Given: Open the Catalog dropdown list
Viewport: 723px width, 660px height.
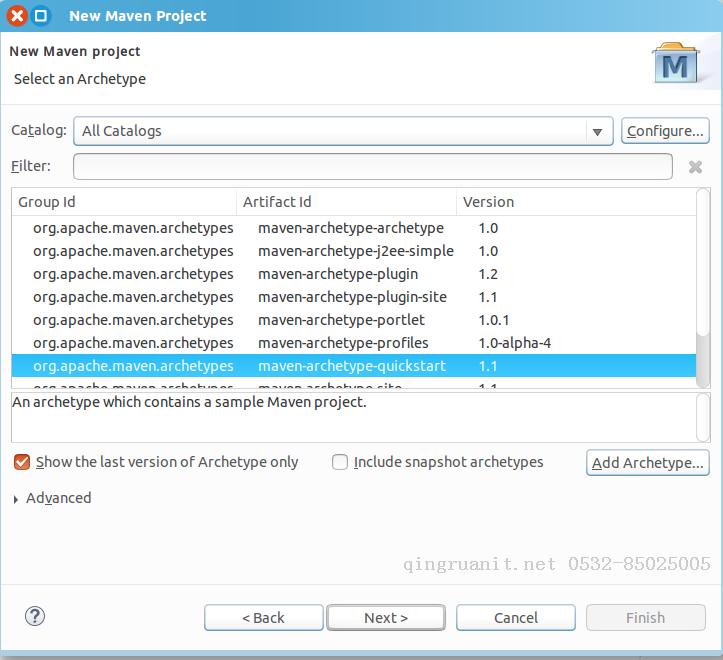Looking at the screenshot, I should tap(597, 131).
